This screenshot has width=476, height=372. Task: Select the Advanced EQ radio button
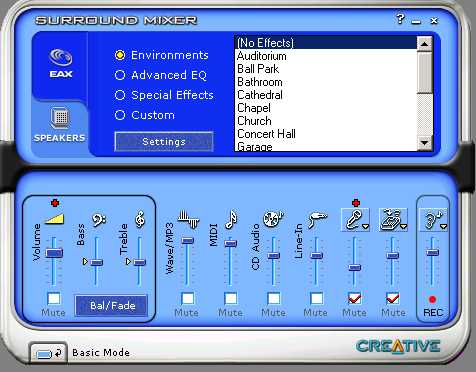pos(120,75)
